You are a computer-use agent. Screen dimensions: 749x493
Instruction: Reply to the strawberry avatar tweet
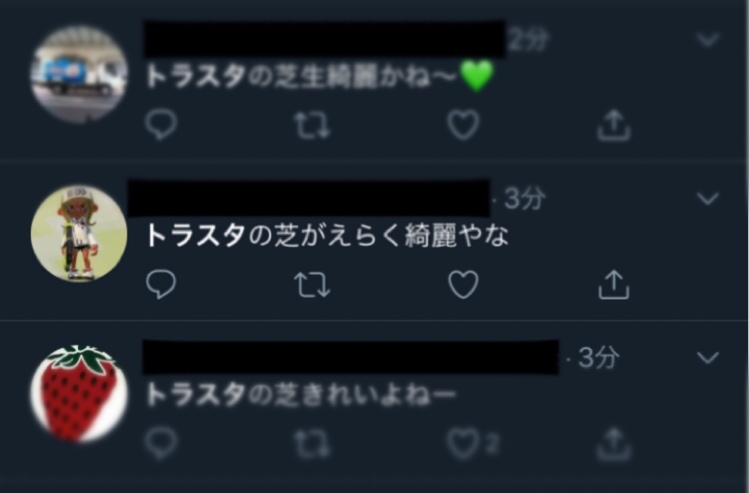pyautogui.click(x=161, y=443)
